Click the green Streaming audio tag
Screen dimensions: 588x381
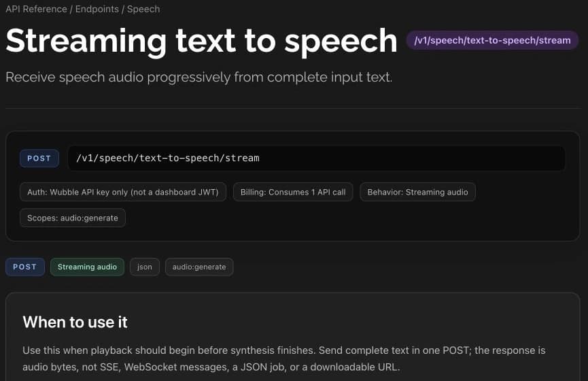(x=88, y=267)
